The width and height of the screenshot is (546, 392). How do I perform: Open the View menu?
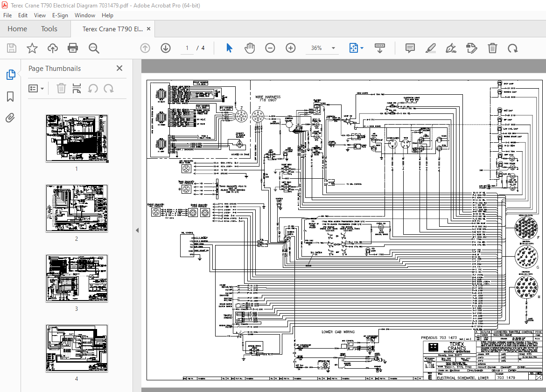pos(40,15)
